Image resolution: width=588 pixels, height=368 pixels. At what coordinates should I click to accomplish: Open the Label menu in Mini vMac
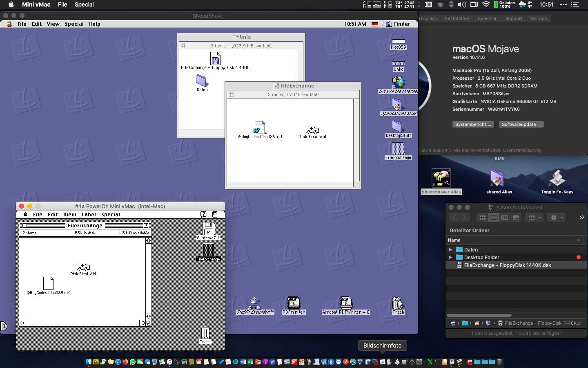89,215
